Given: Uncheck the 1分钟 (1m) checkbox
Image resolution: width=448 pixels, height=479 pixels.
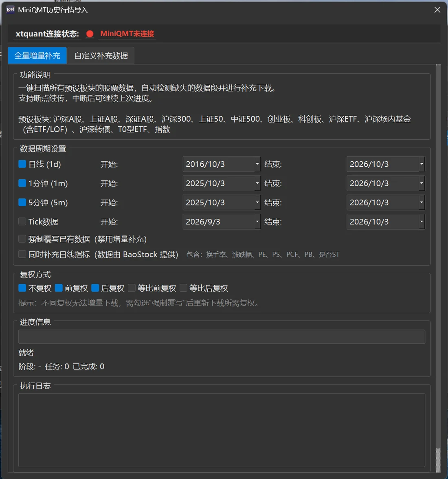Looking at the screenshot, I should click(x=22, y=183).
